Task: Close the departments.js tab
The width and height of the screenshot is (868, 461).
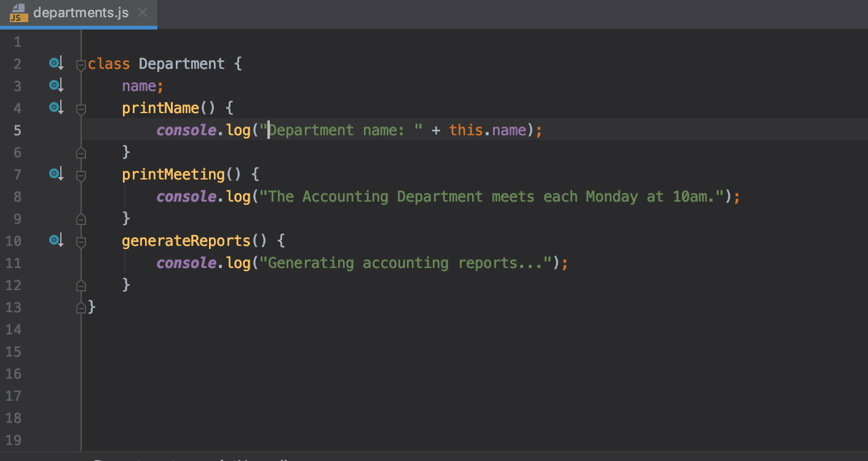Action: point(142,11)
